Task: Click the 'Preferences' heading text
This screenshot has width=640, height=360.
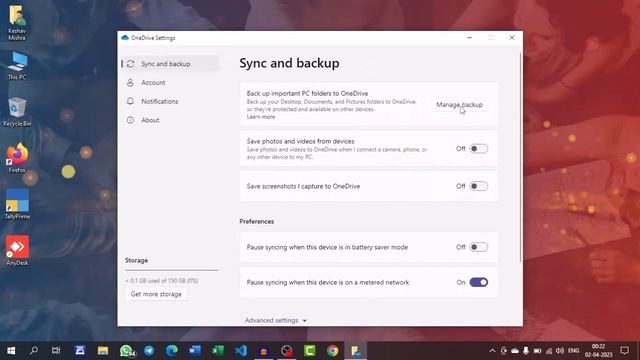Action: 256,222
